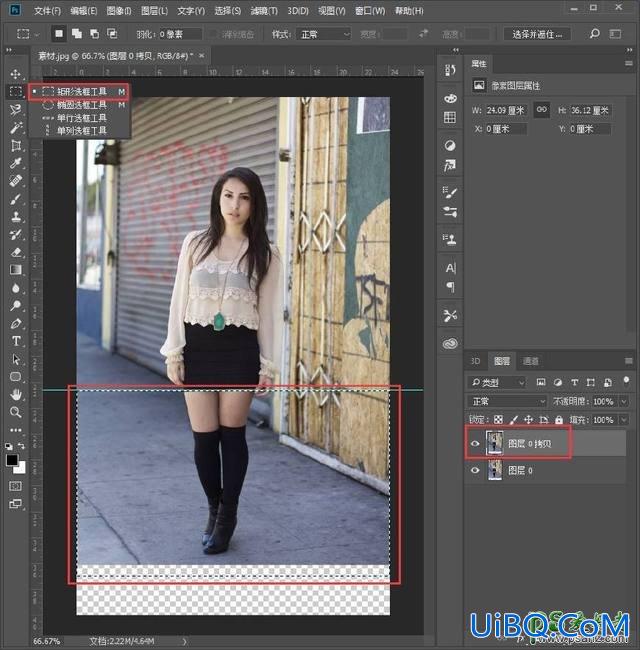The height and width of the screenshot is (650, 640).
Task: Select the Gradient tool
Action: pyautogui.click(x=16, y=270)
